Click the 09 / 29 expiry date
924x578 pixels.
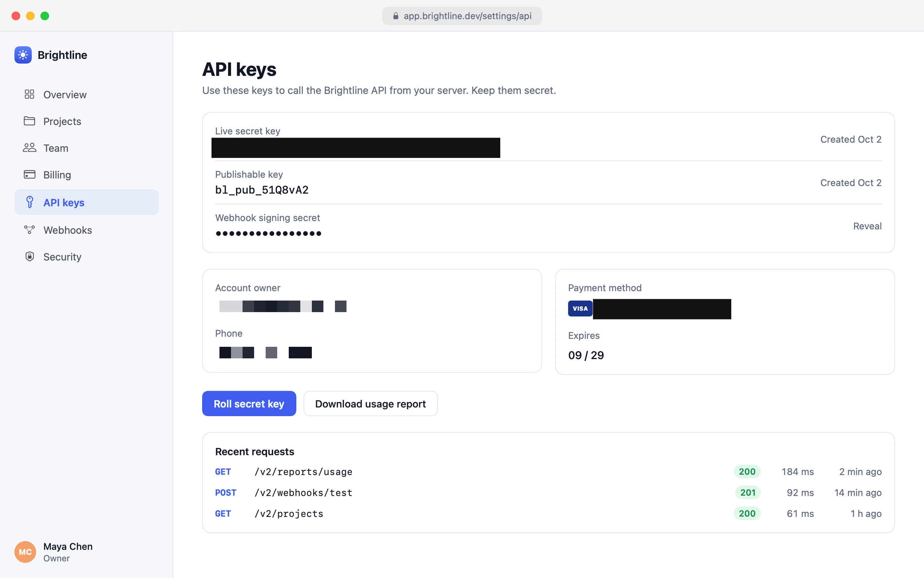tap(586, 355)
